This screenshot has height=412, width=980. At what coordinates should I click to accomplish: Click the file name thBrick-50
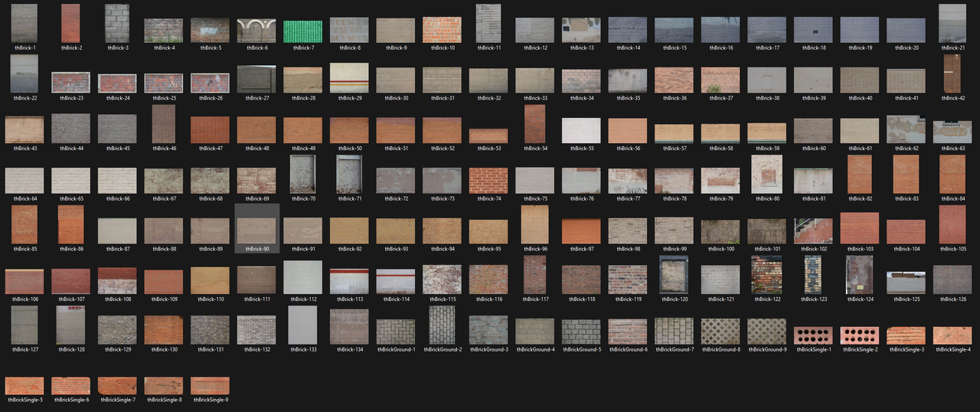tap(349, 149)
